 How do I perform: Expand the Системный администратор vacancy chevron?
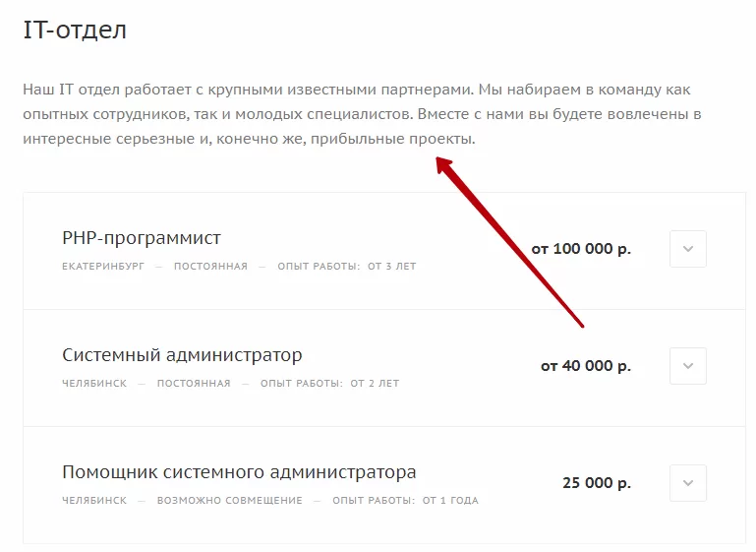[x=687, y=366]
